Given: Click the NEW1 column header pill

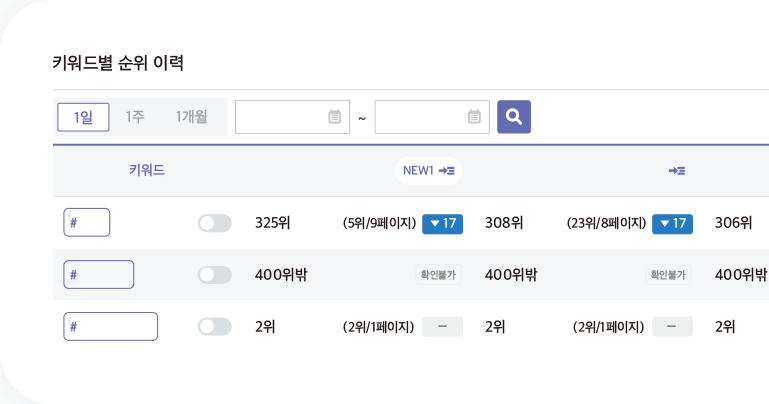Looking at the screenshot, I should (429, 171).
